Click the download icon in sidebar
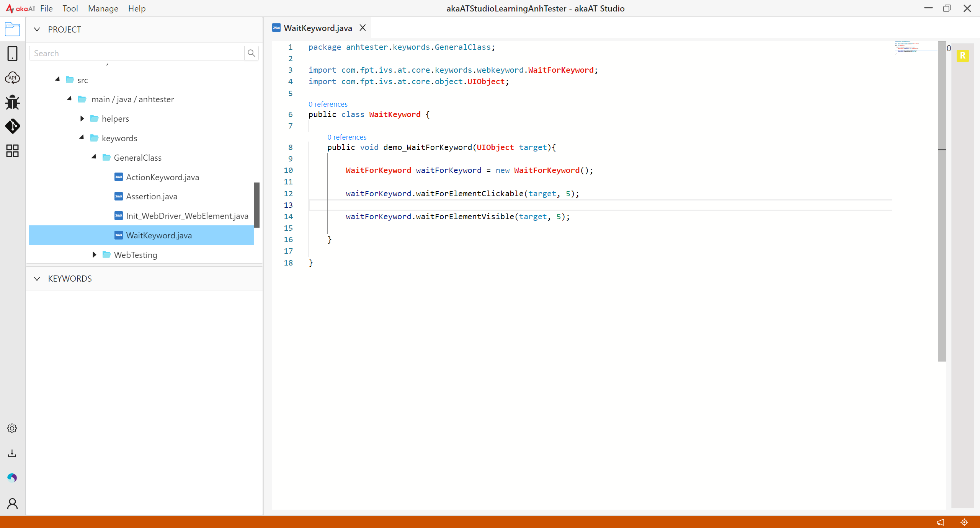The image size is (980, 528). 12,453
